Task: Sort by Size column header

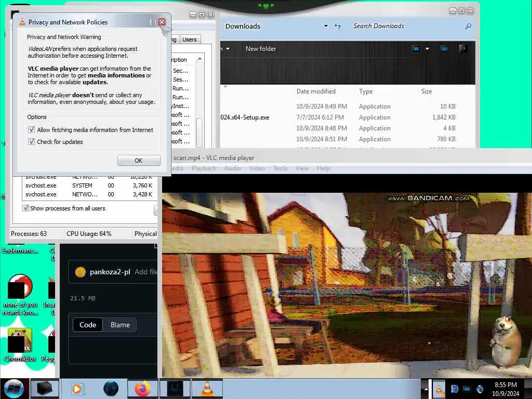Action: point(427,91)
